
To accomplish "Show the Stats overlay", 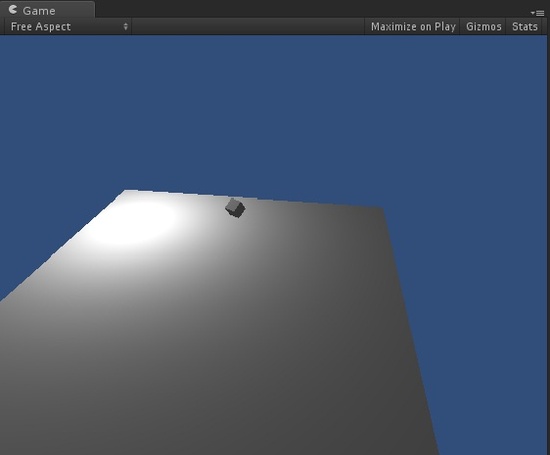I will (x=525, y=27).
